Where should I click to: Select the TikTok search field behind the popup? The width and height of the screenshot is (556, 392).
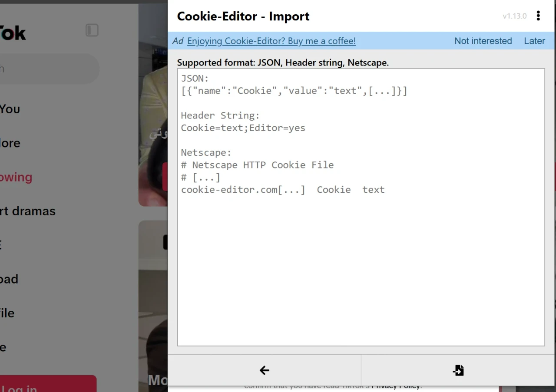pyautogui.click(x=50, y=69)
